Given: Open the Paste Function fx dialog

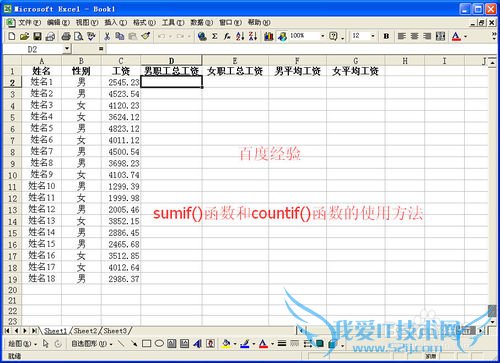Looking at the screenshot, I should point(227,36).
